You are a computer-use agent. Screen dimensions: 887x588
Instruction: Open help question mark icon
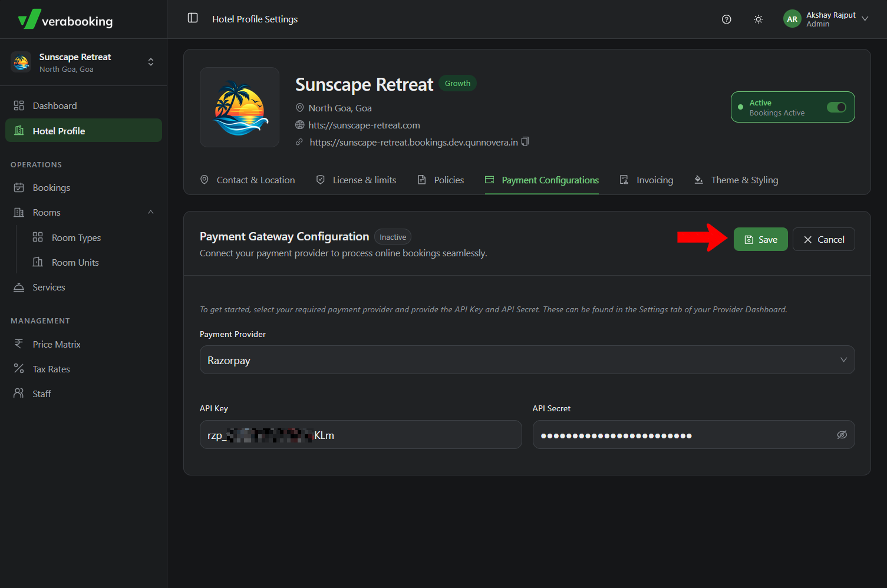click(x=726, y=19)
